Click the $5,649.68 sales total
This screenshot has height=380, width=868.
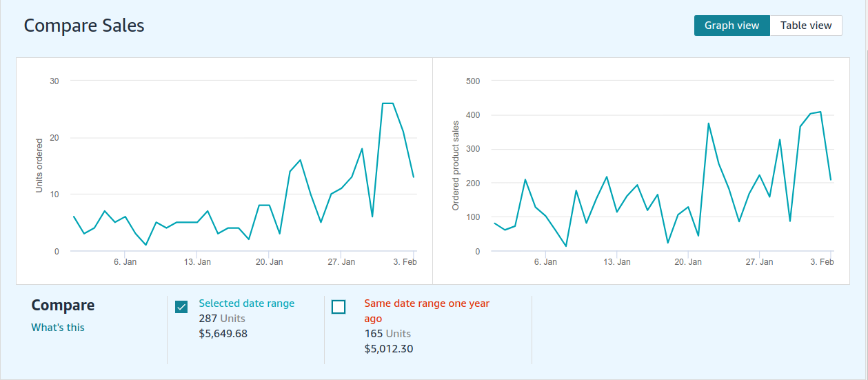coord(223,334)
